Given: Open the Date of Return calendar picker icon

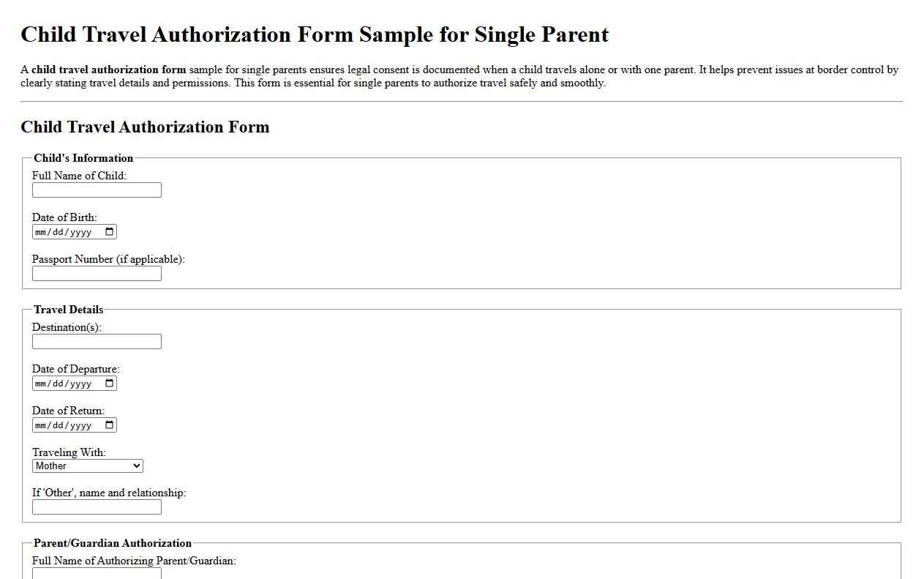Looking at the screenshot, I should coord(110,425).
